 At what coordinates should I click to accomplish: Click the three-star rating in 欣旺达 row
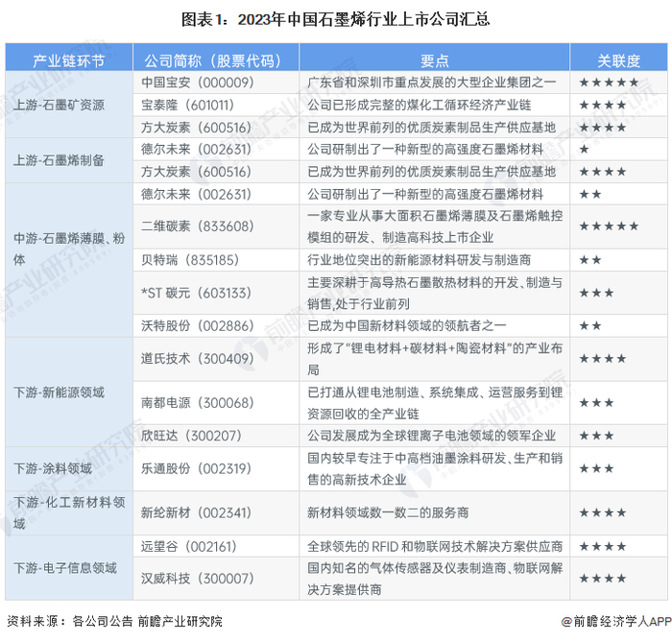(x=596, y=436)
